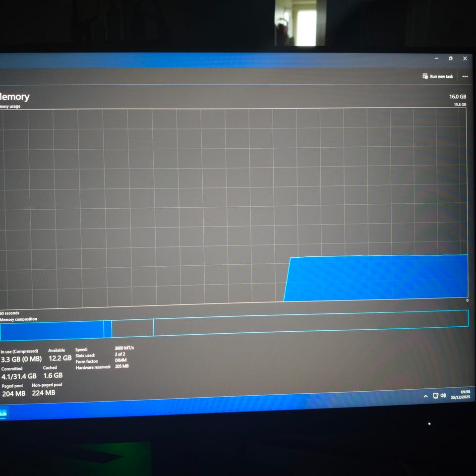
Task: Click the Free segment of memory composition
Action: pos(307,322)
